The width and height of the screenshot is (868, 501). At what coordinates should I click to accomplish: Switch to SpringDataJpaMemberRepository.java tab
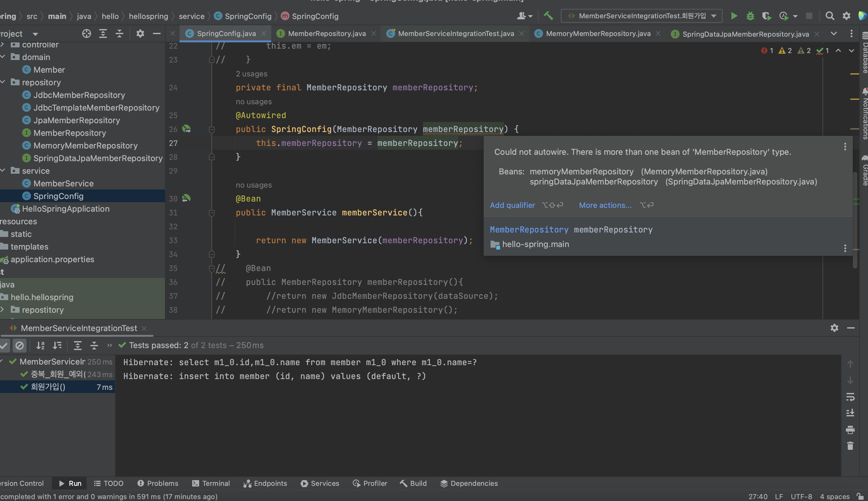745,34
